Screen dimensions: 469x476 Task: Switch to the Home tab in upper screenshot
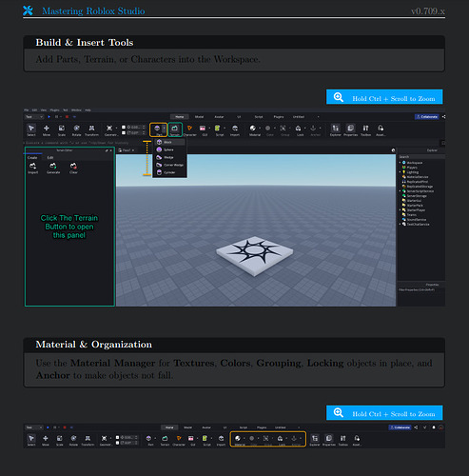[x=180, y=117]
